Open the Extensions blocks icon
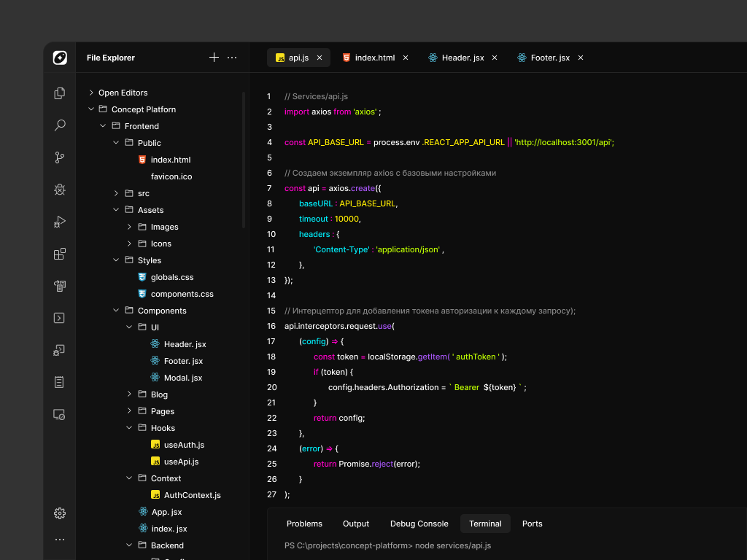The height and width of the screenshot is (560, 747). (x=60, y=254)
